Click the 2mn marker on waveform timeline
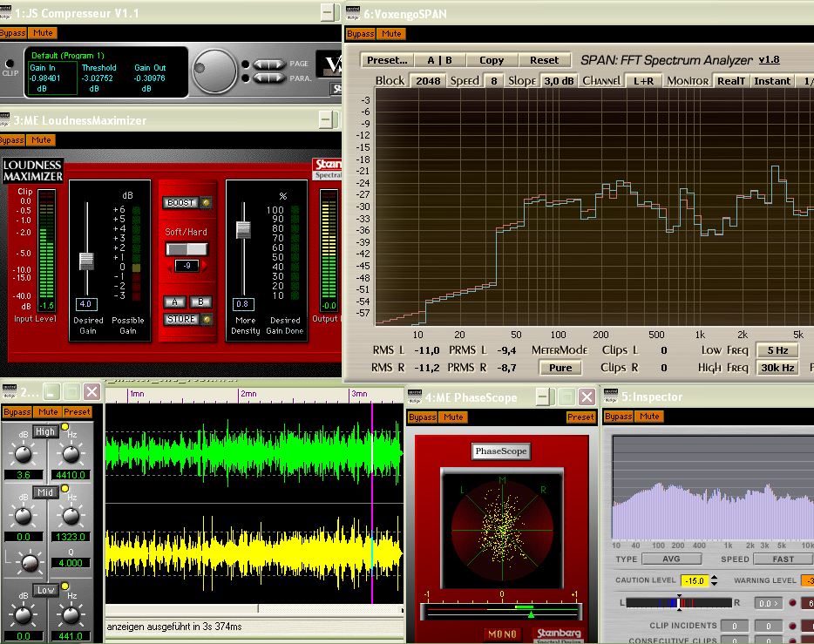This screenshot has width=814, height=644. coord(248,394)
